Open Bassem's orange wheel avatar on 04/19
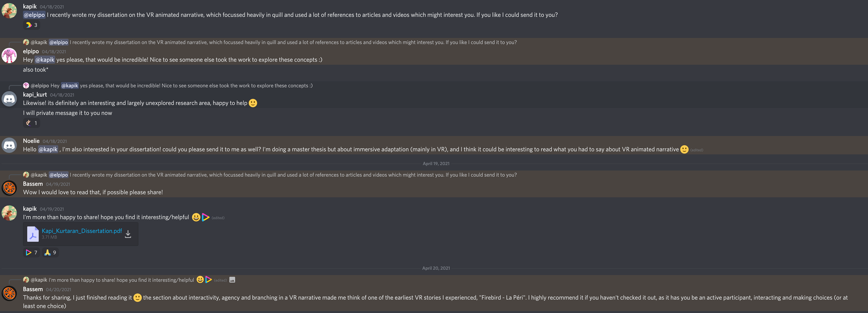Viewport: 868px width, 313px height. pyautogui.click(x=9, y=188)
